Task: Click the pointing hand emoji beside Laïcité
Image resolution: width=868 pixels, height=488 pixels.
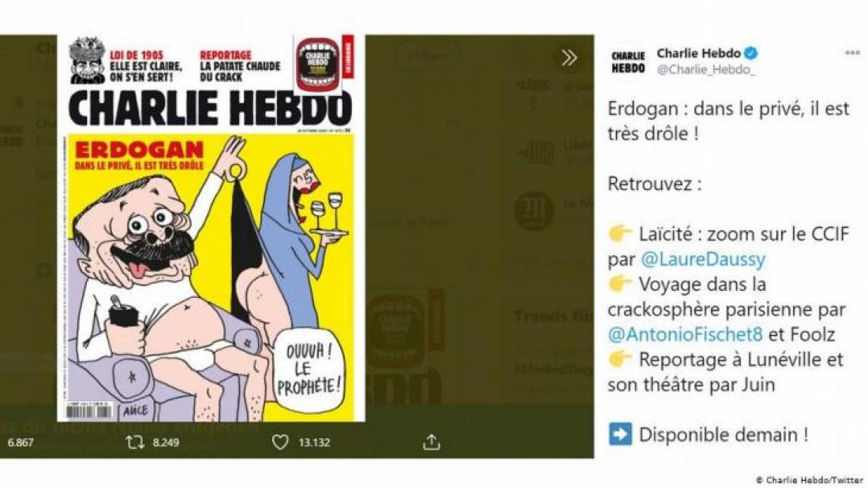Action: pos(620,233)
